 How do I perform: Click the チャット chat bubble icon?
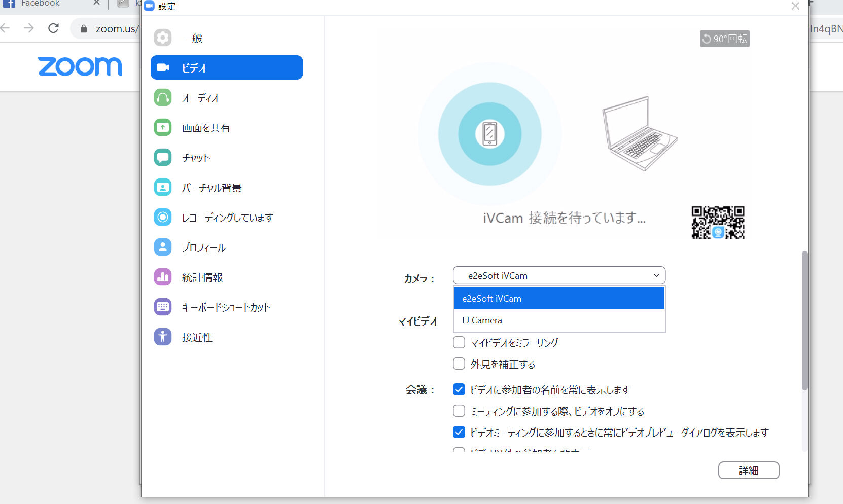tap(163, 157)
